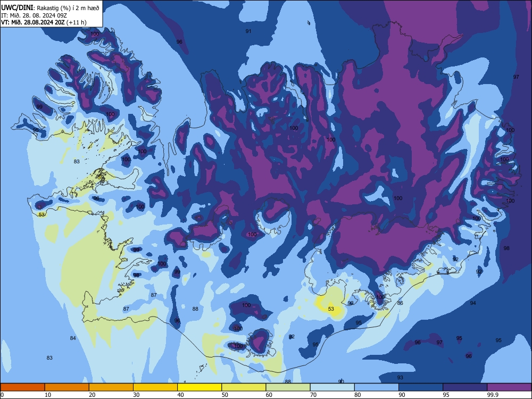Click the 'UWC/DINI' title text
Screen dimensions: 532x399
click(17, 7)
